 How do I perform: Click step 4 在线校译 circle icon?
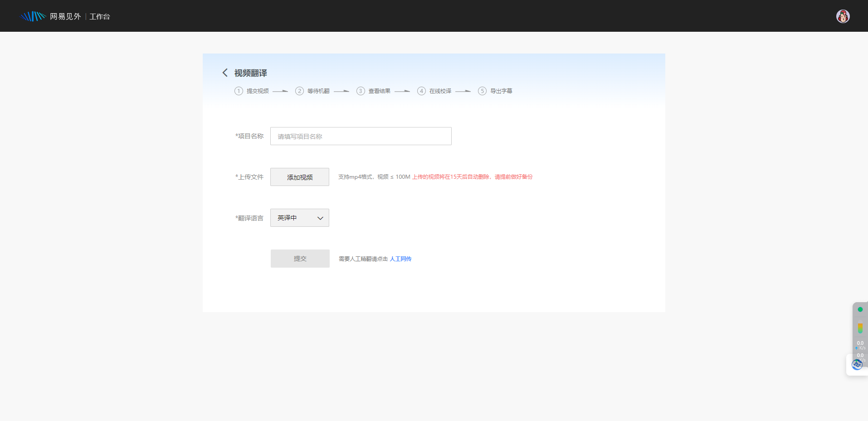point(422,91)
